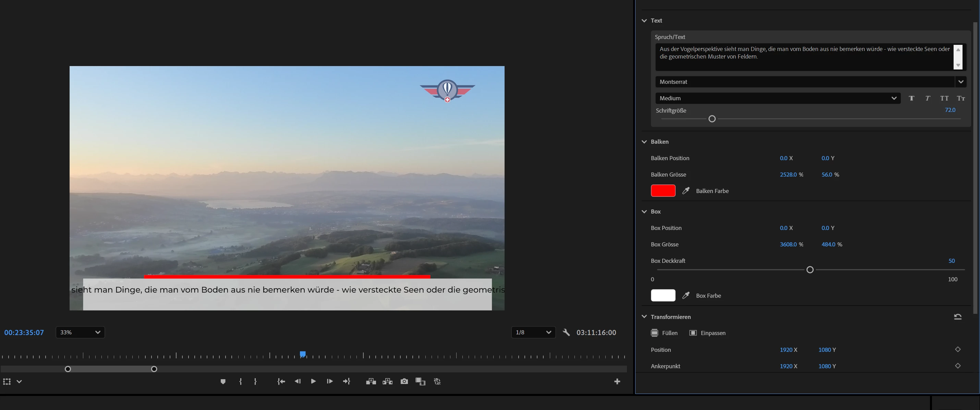Screen dimensions: 980x410
Task: Pick Balken Farbe with the eyedropper
Action: 686,191
